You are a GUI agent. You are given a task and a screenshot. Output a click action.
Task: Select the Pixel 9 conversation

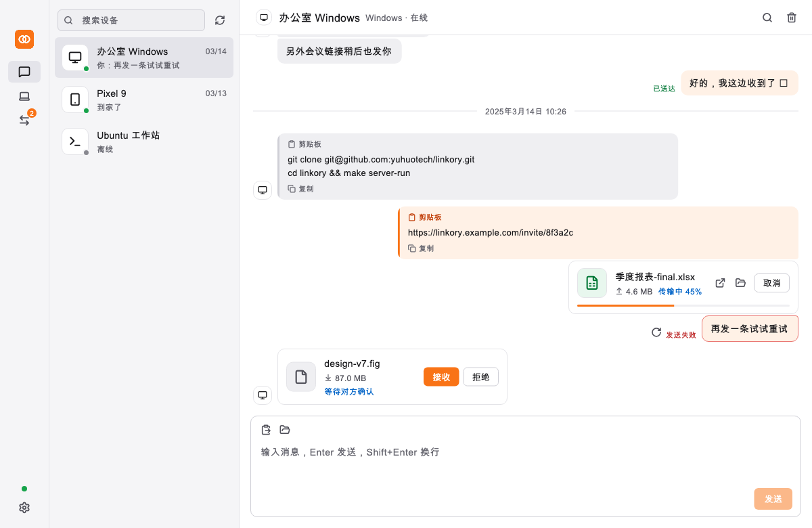[144, 100]
